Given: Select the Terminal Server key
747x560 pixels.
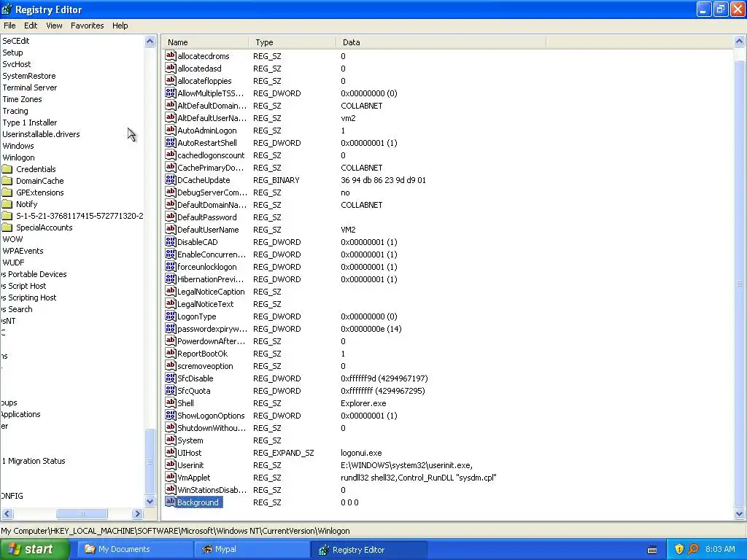Looking at the screenshot, I should click(29, 87).
